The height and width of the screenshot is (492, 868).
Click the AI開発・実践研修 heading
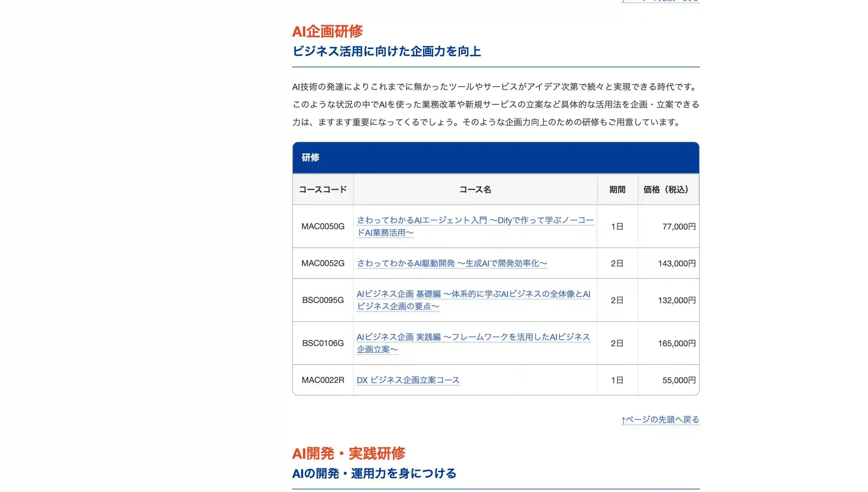coord(348,453)
